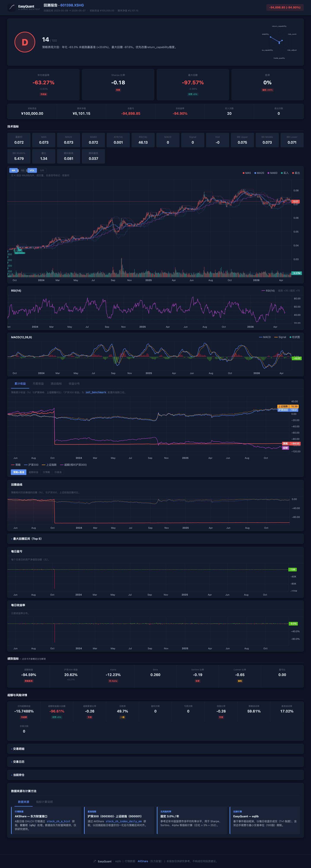Toggle 柱状图 histogram in MACD legend
This screenshot has width=311, height=868.
pos(294,337)
